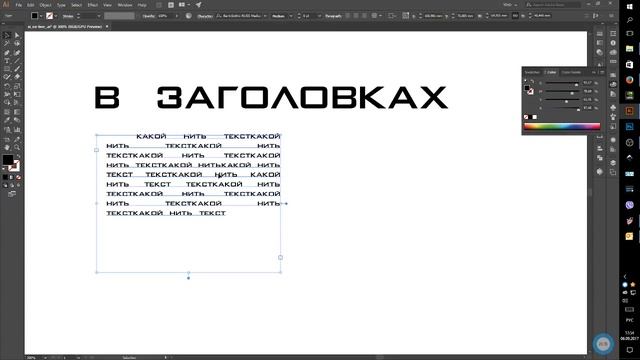Image resolution: width=640 pixels, height=360 pixels.
Task: Activate the Line Segment tool
Action: (17, 61)
